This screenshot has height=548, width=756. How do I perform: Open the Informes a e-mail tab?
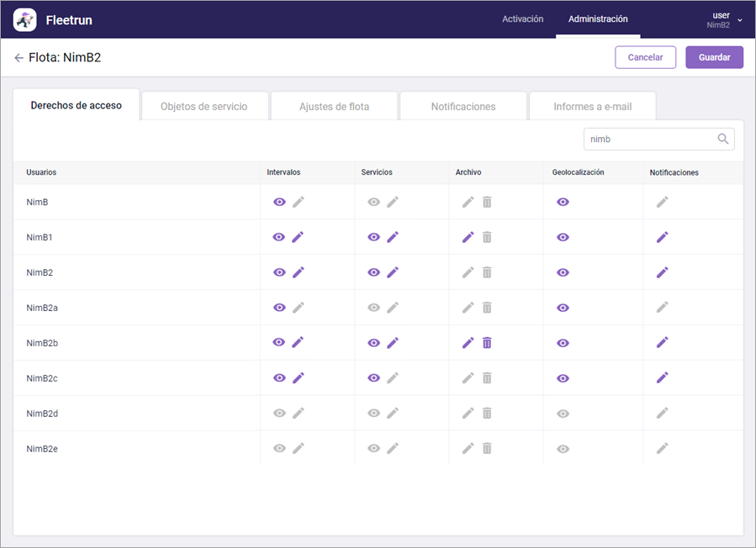pos(592,107)
